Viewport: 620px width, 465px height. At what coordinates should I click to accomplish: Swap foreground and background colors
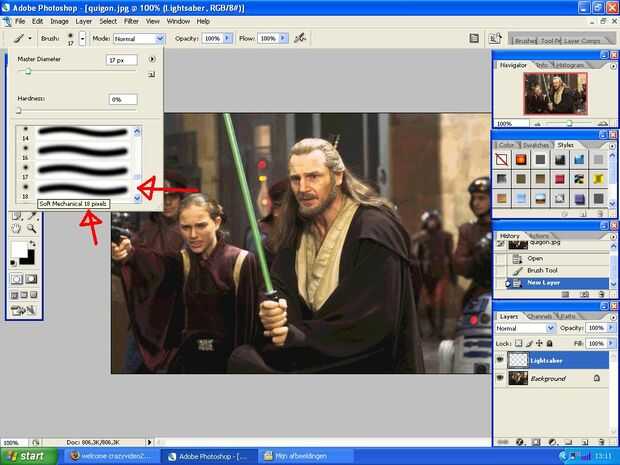(x=33, y=244)
